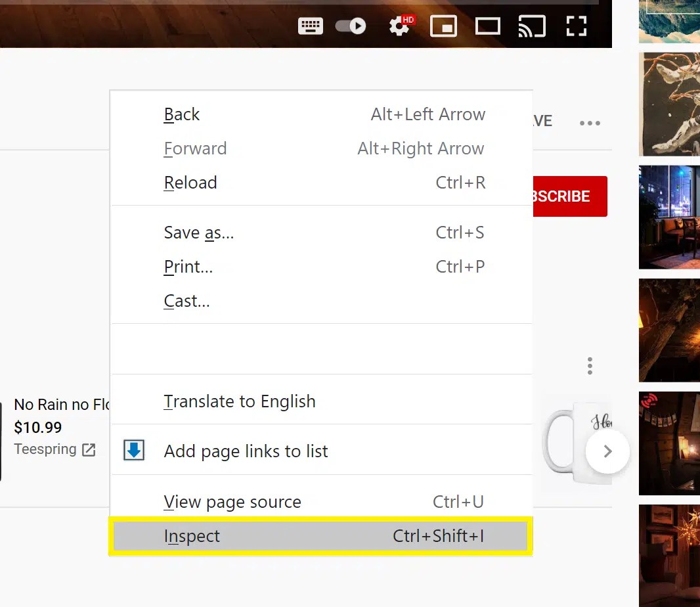Click the external-link icon beside Teespring
Screen dimensions: 700x607
(x=88, y=449)
